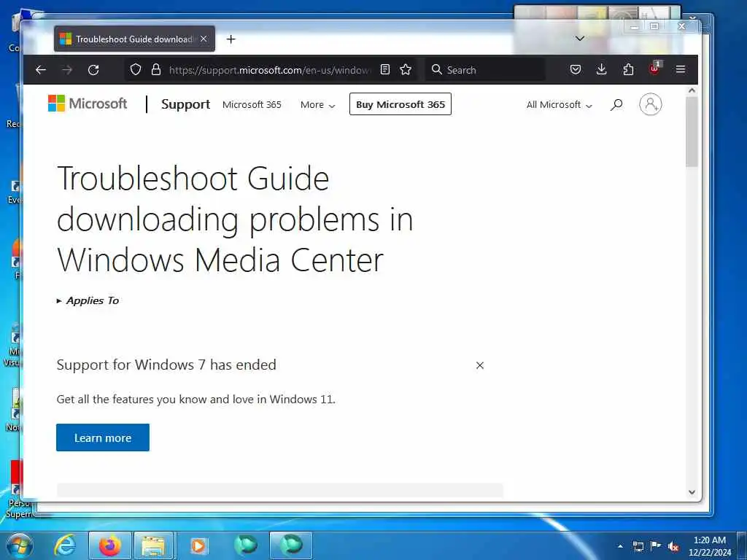Open the Firefox hamburger application menu
Viewport: 747px width, 560px height.
click(x=681, y=70)
